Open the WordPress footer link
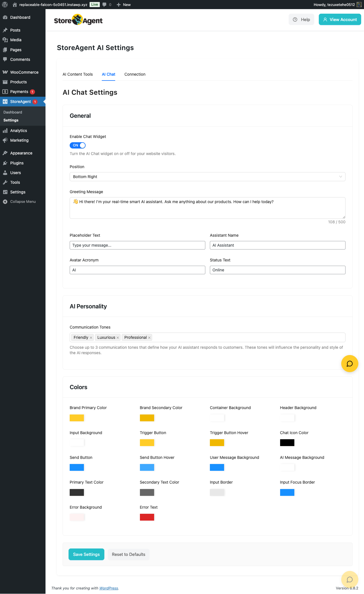364x594 pixels. click(109, 588)
